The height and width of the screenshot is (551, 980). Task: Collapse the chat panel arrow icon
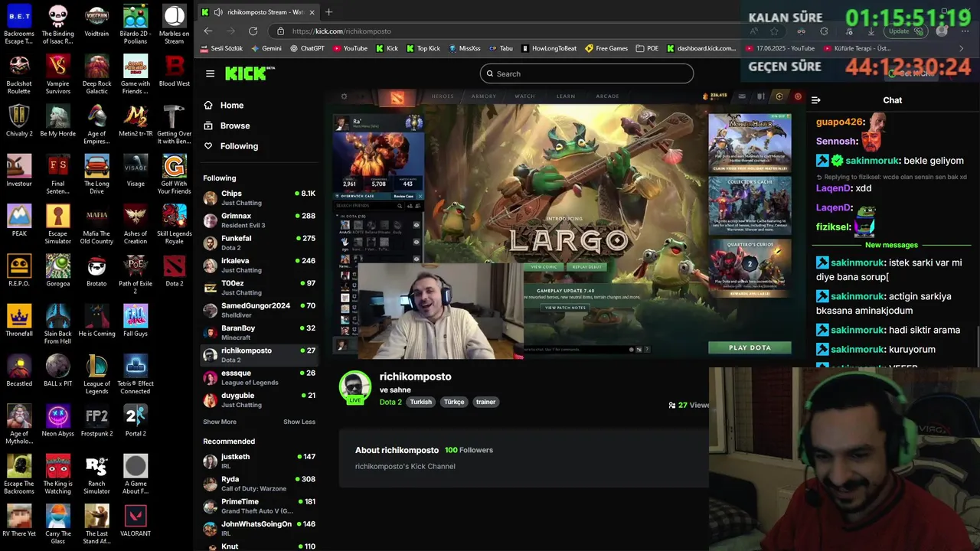[816, 100]
